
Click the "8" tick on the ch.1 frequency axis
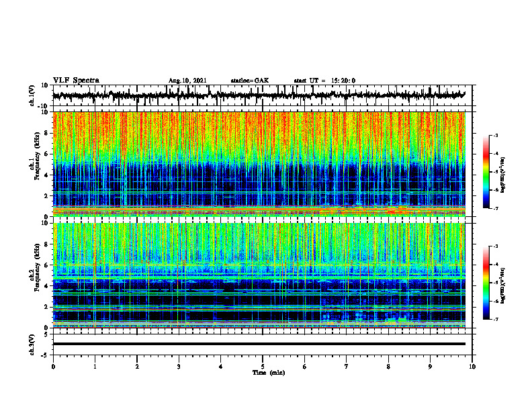click(x=47, y=133)
